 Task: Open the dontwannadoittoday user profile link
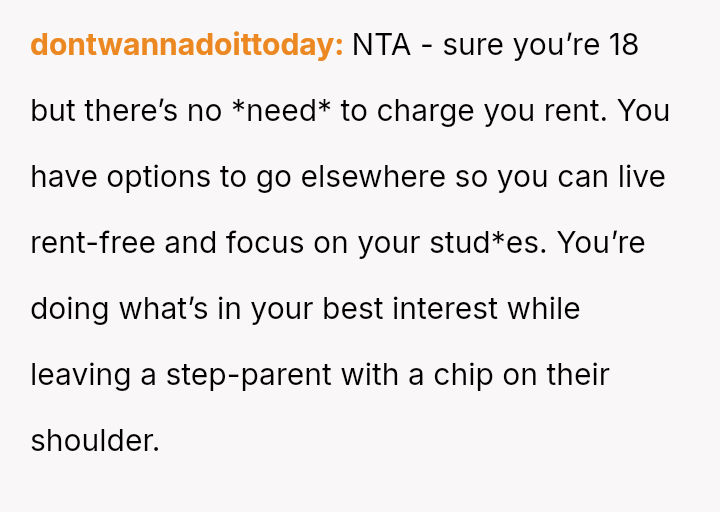187,45
